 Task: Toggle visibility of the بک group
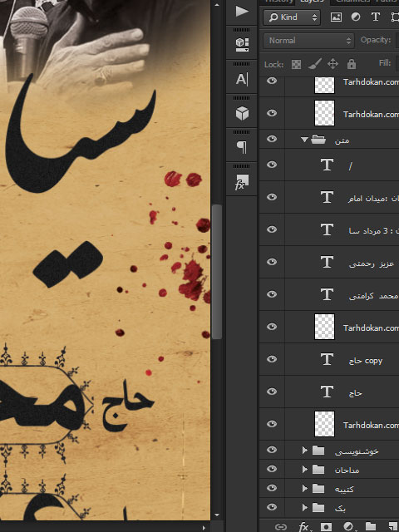tap(272, 507)
